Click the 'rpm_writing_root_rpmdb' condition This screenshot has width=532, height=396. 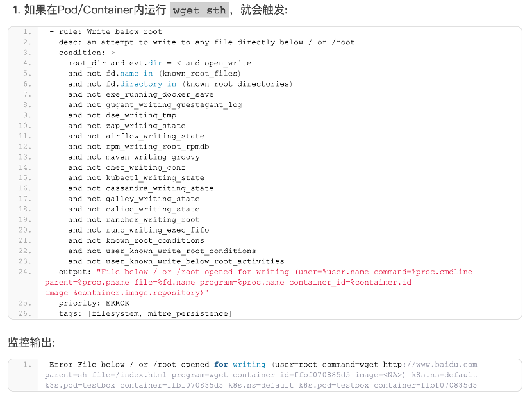157,147
